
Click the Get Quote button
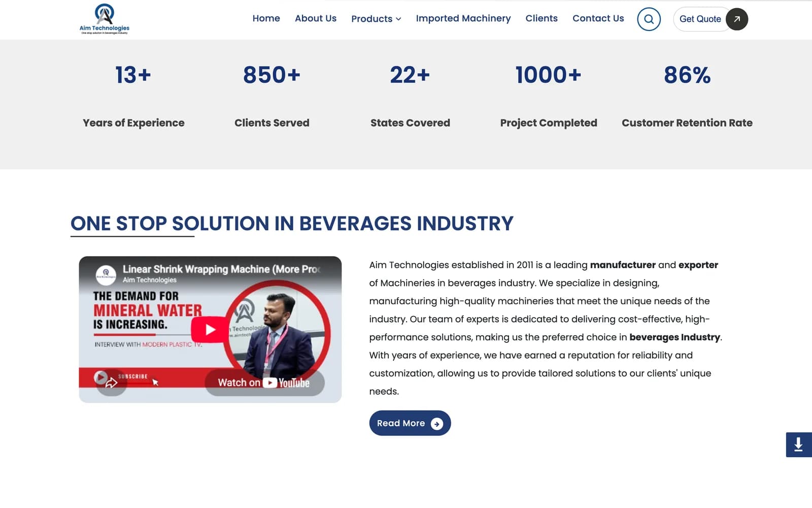(710, 19)
